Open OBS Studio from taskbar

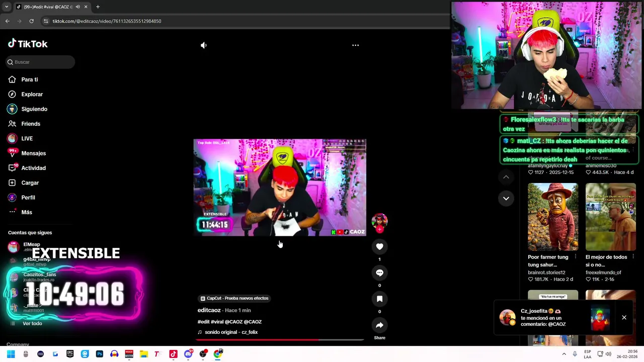point(203,354)
